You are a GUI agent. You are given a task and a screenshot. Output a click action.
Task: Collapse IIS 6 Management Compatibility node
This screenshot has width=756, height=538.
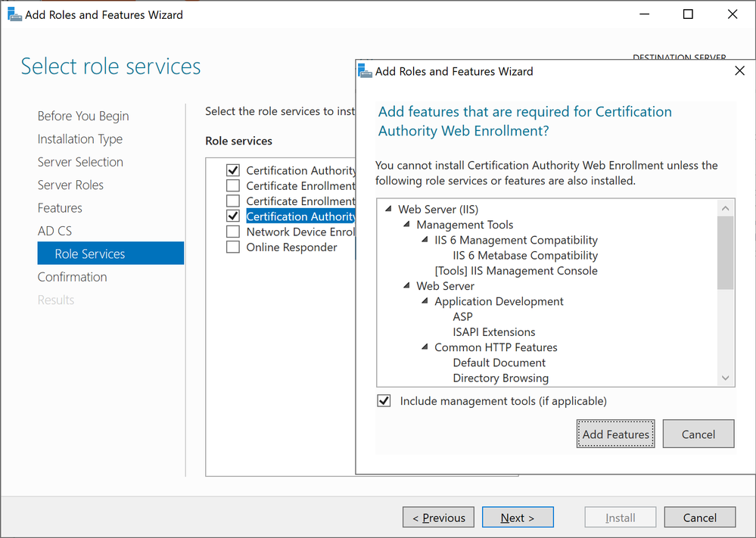(424, 240)
